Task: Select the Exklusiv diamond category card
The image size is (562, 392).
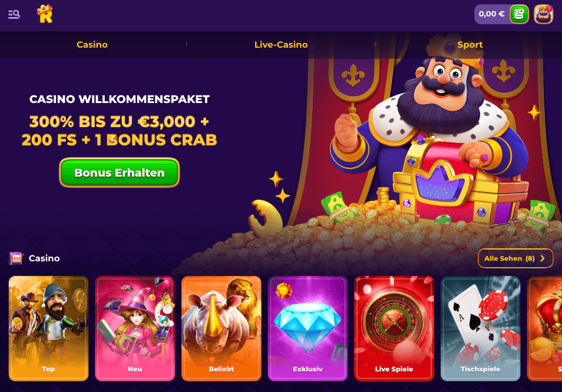Action: [308, 328]
